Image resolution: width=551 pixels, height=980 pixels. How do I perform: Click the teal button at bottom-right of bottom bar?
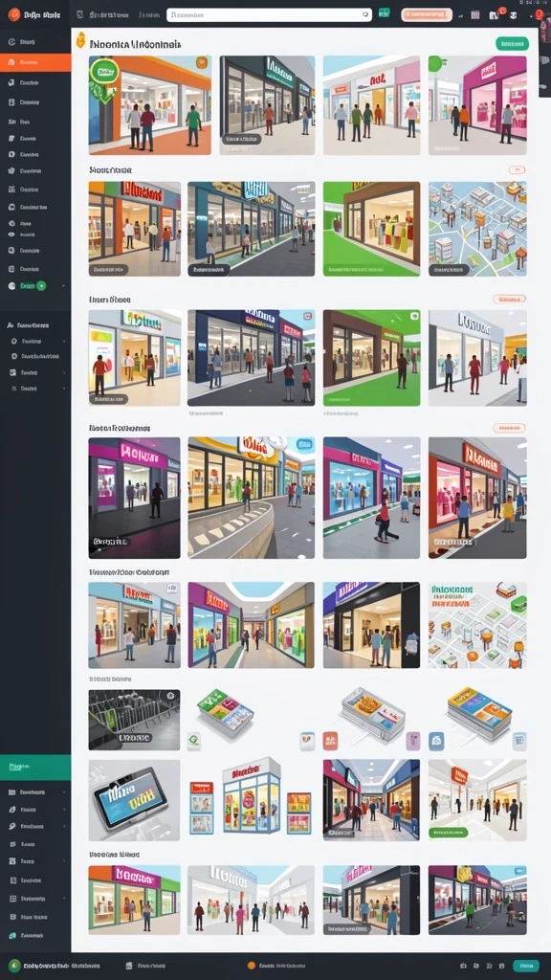point(526,966)
